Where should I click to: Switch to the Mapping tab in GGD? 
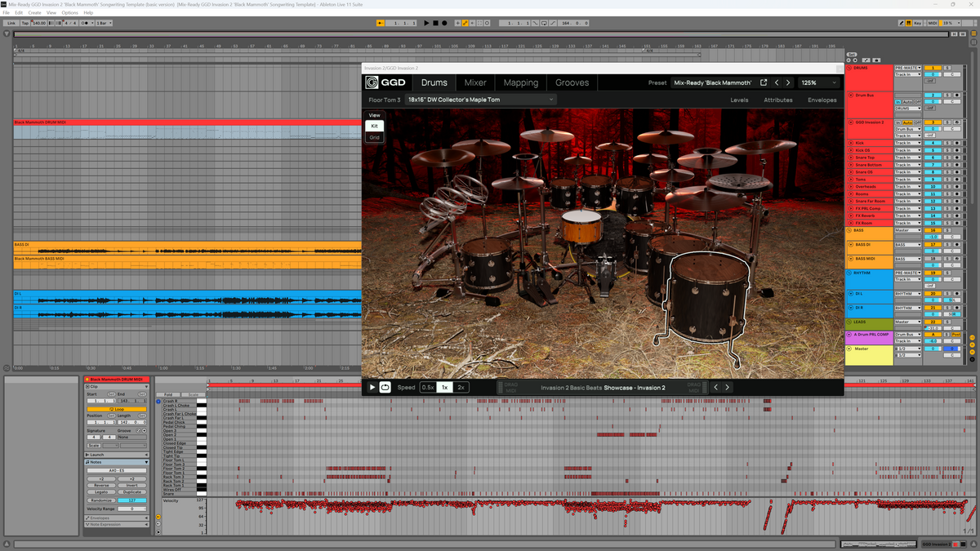521,82
